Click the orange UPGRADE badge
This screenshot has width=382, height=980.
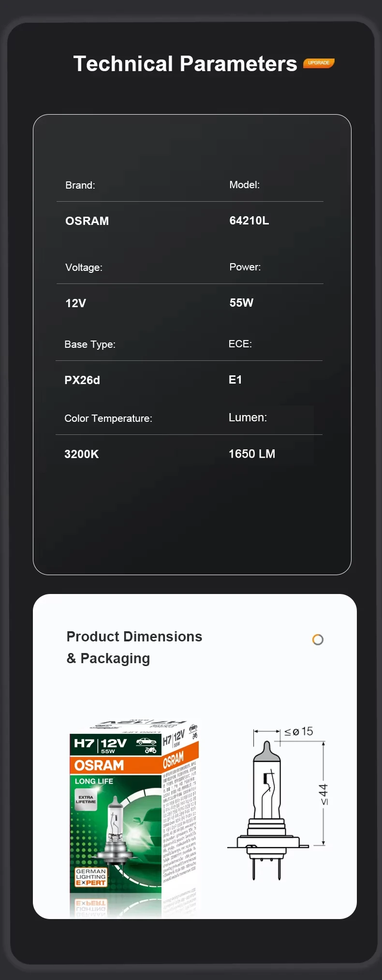click(x=319, y=63)
